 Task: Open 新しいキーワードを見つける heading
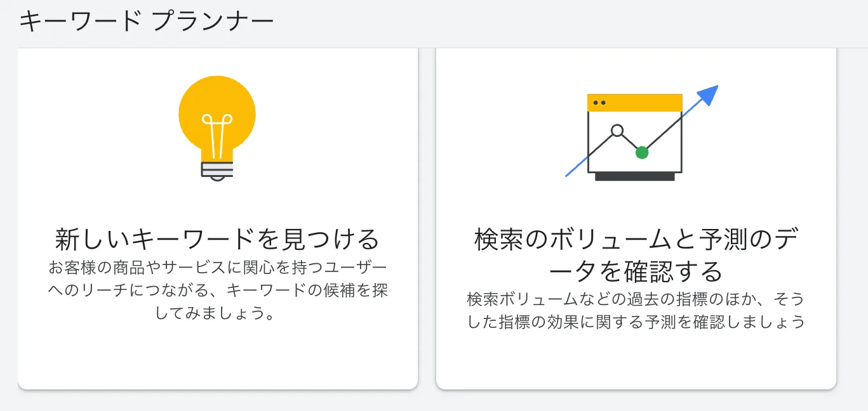click(x=217, y=239)
